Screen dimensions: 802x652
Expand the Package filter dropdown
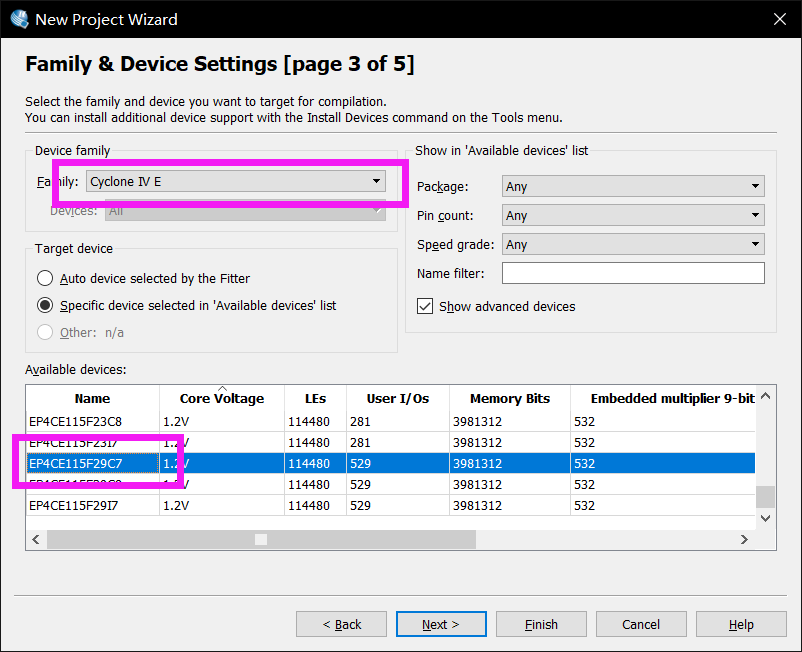click(x=633, y=186)
